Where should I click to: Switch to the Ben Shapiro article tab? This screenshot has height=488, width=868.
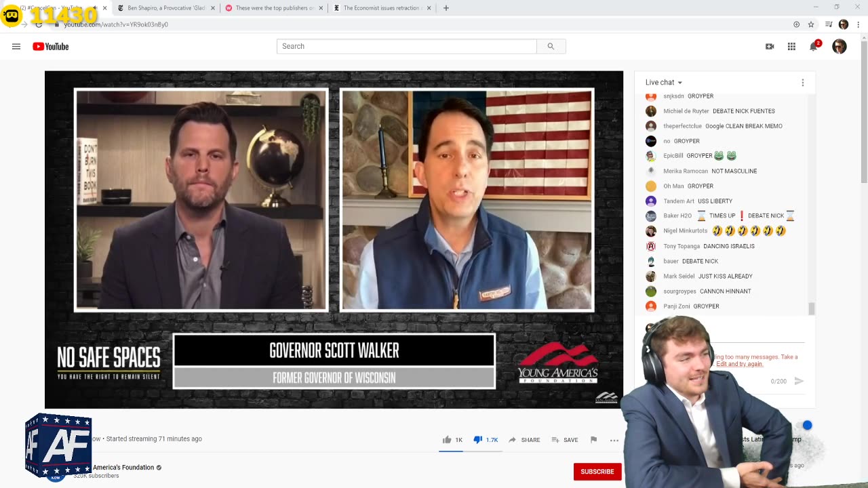[166, 8]
